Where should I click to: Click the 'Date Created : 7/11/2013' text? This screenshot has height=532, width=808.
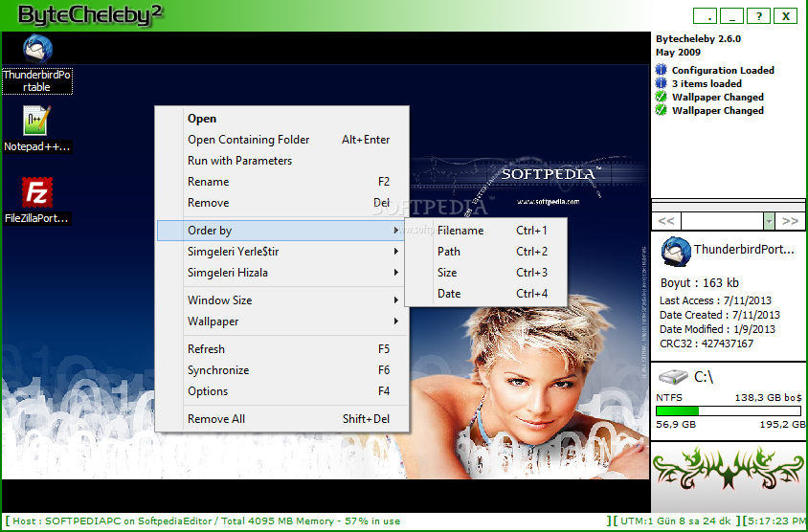(719, 315)
